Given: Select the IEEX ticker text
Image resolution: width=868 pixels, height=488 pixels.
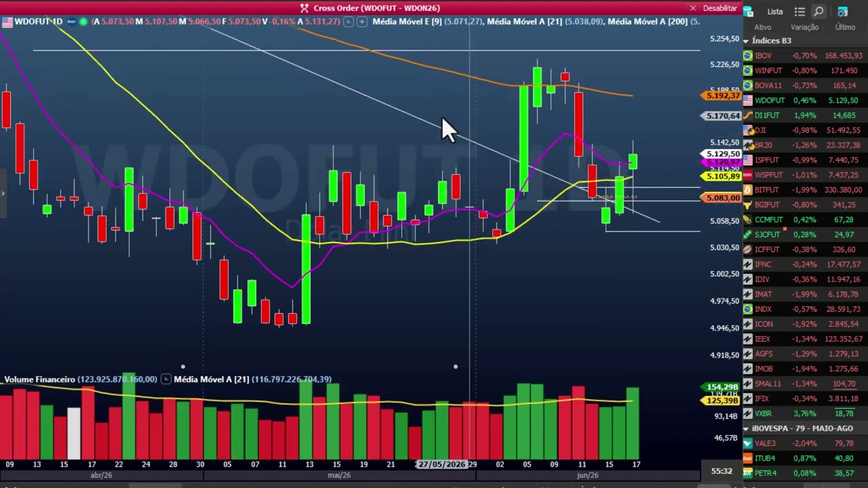Looking at the screenshot, I should tap(763, 339).
